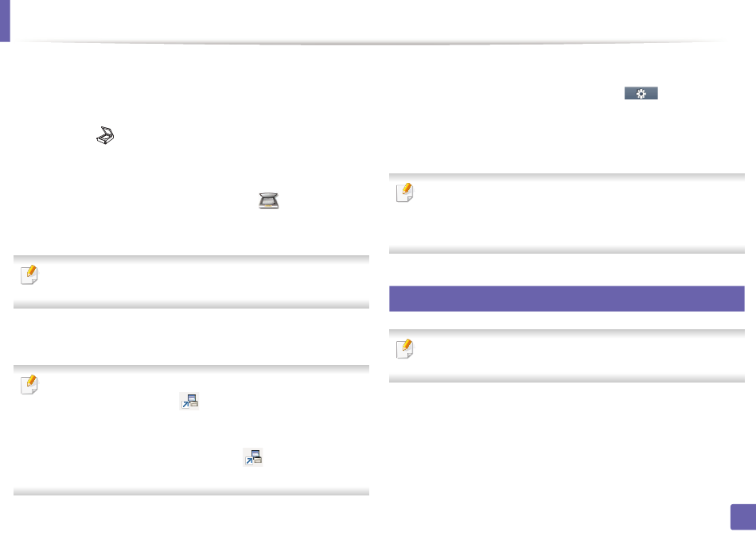
Task: Click the purple chapter tab at the page edge
Action: tap(5, 21)
